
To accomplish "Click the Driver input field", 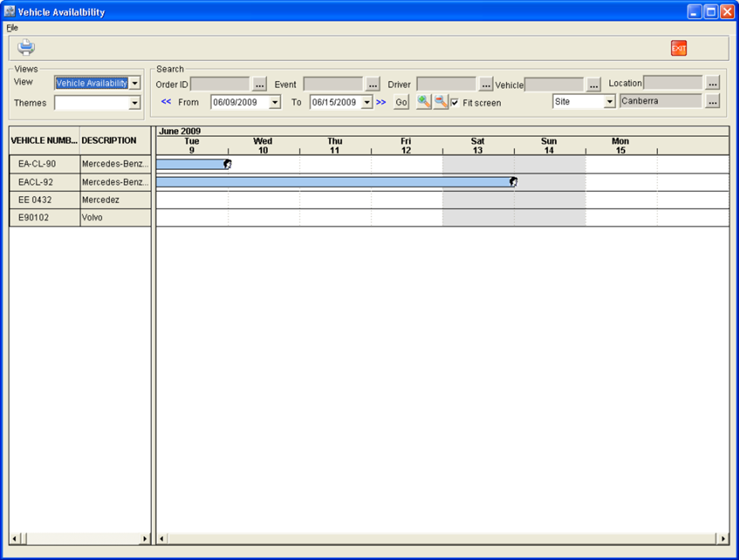I will click(x=447, y=84).
